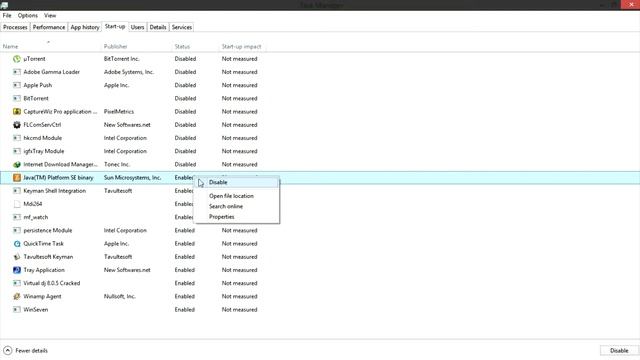Click the Internet Download Manager icon
This screenshot has width=640, height=360.
click(17, 164)
